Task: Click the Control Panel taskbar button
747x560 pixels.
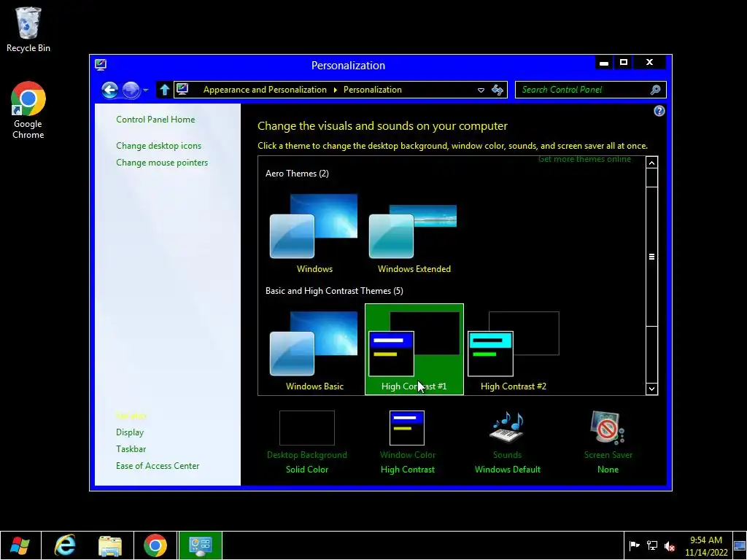Action: point(201,545)
